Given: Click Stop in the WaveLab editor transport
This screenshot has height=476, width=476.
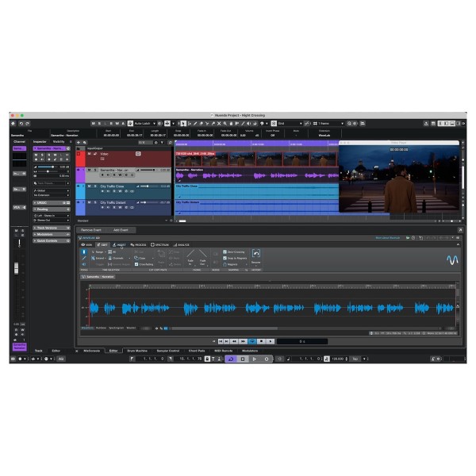Looking at the screenshot, I should click(261, 341).
